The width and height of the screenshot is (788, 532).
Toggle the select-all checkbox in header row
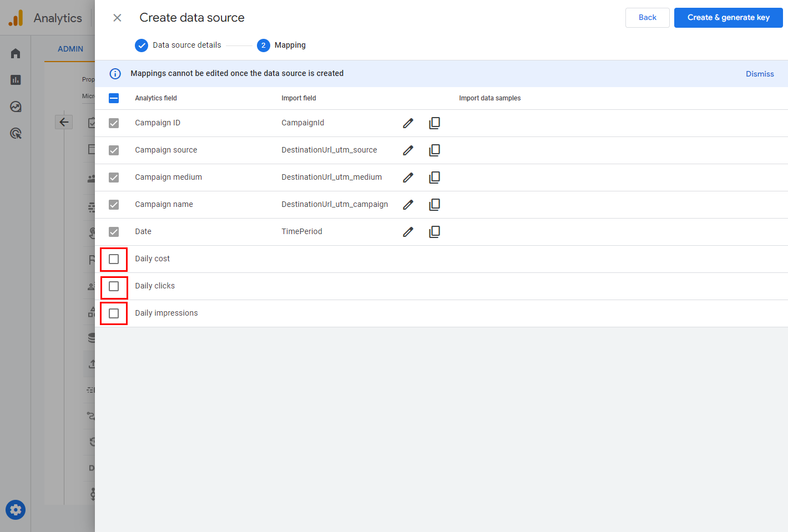click(114, 98)
